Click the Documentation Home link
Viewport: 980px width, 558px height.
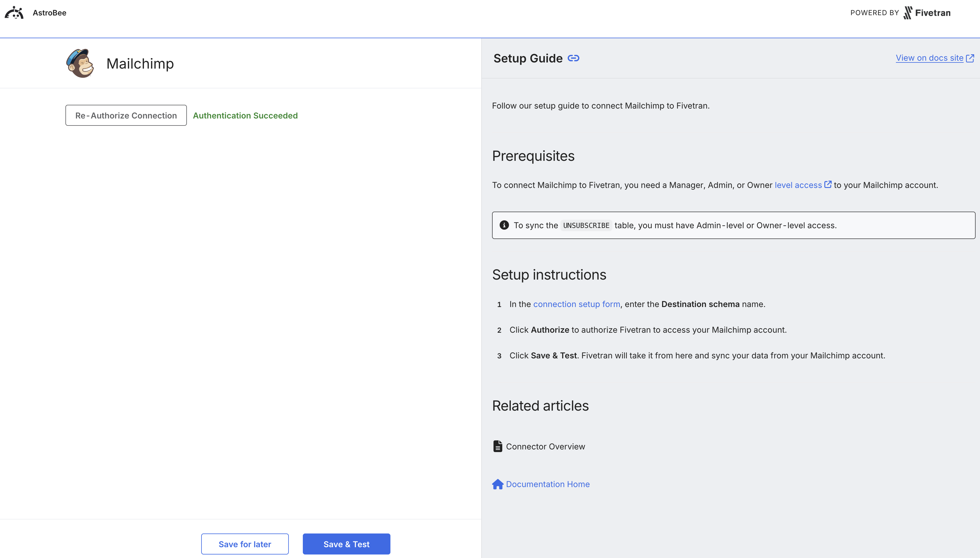tap(548, 484)
